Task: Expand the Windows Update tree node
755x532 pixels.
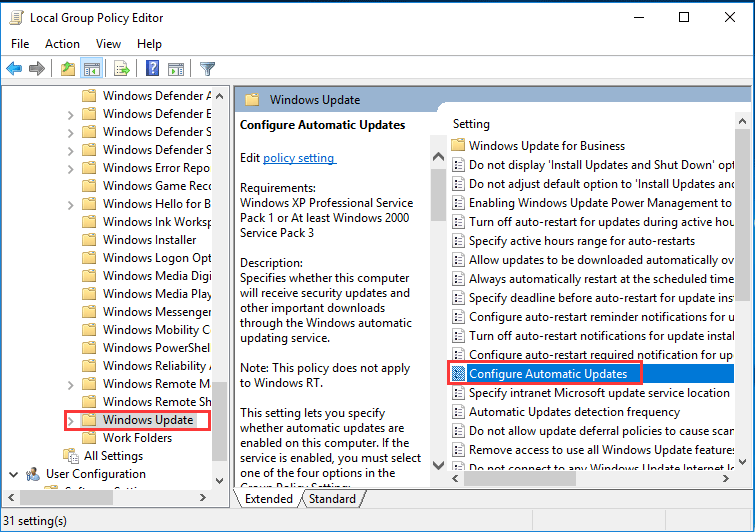Action: 70,420
